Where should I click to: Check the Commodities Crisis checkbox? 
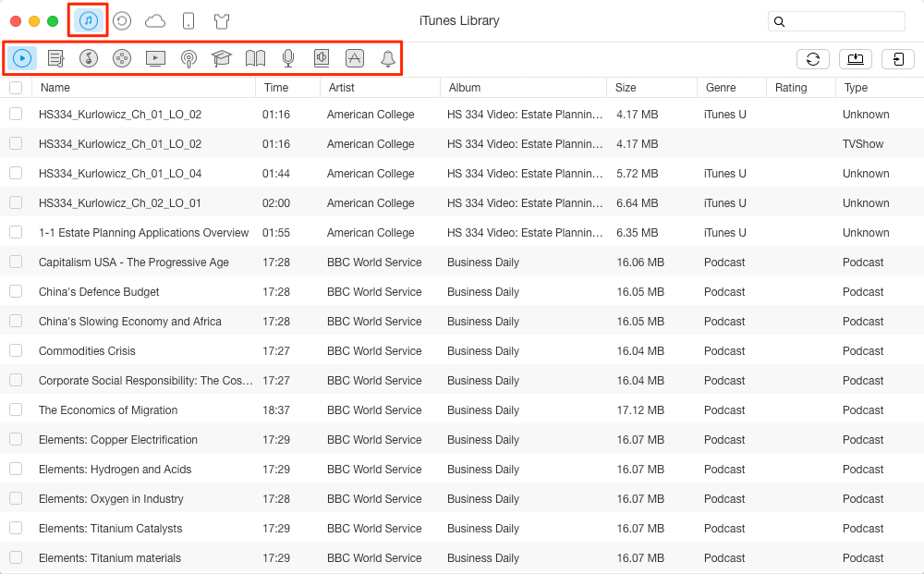[16, 350]
